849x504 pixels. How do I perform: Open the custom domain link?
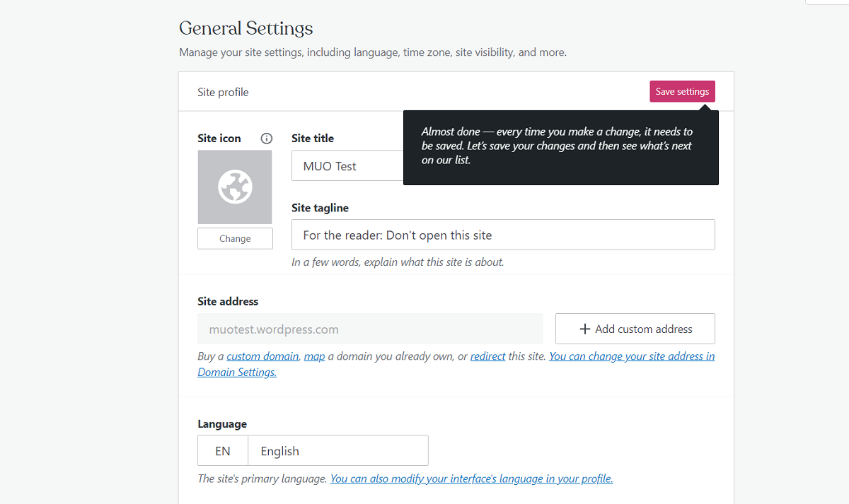[x=262, y=356]
